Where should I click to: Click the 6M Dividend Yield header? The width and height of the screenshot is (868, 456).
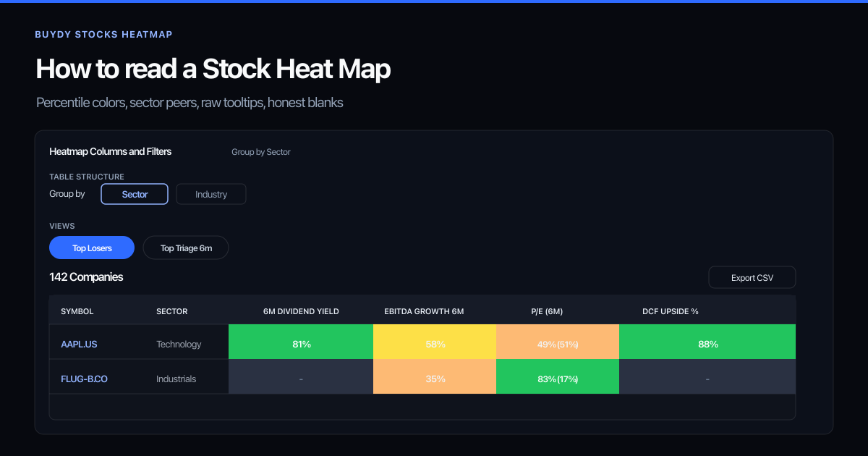coord(301,311)
